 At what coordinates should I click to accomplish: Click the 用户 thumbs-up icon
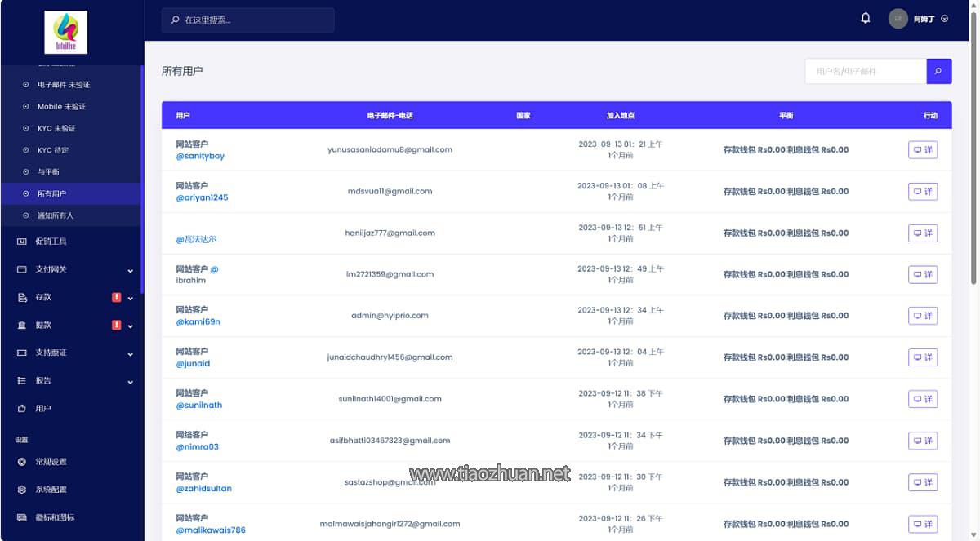22,408
